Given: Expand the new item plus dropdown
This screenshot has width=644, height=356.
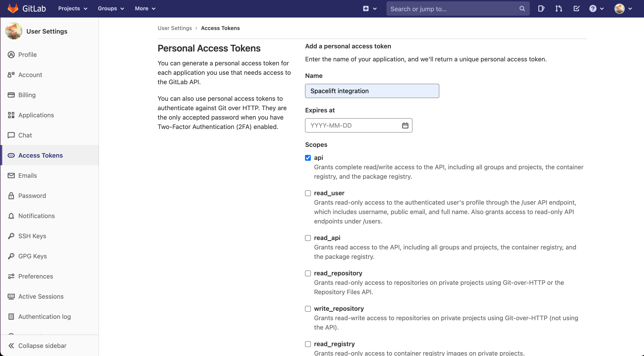Looking at the screenshot, I should (x=369, y=9).
